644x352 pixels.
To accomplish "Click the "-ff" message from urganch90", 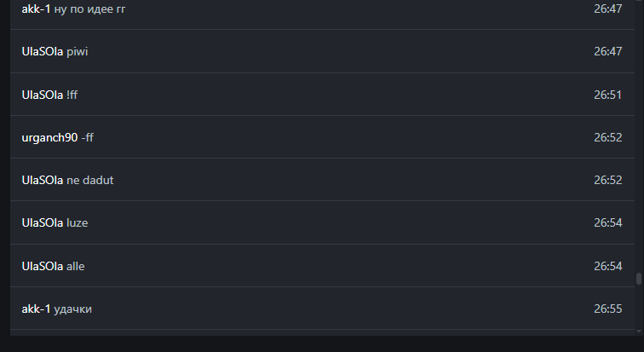I will (87, 137).
